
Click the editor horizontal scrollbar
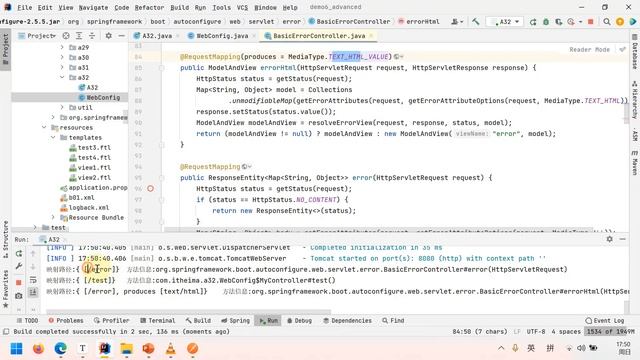[378, 230]
